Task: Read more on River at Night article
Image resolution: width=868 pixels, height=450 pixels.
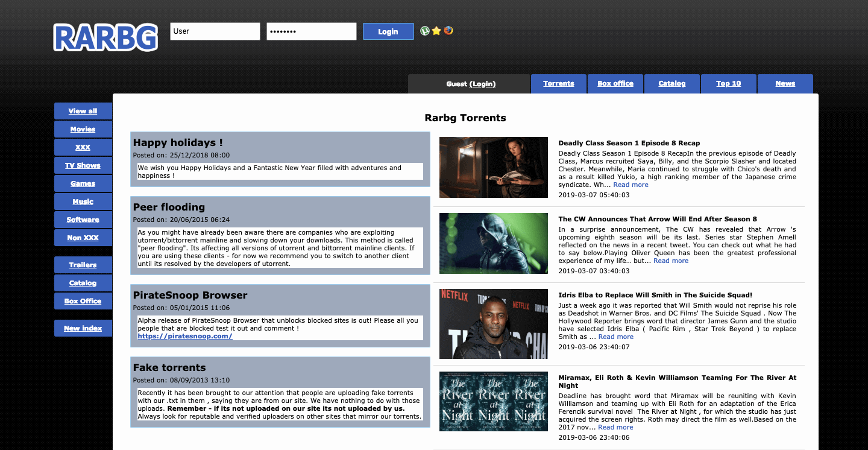Action: tap(615, 427)
